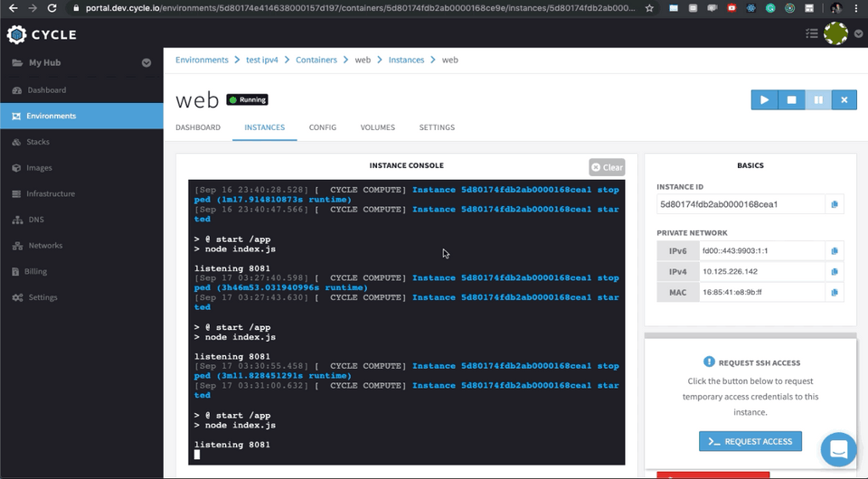Reload the page in browser
Screen dimensions: 868x479
(x=52, y=8)
